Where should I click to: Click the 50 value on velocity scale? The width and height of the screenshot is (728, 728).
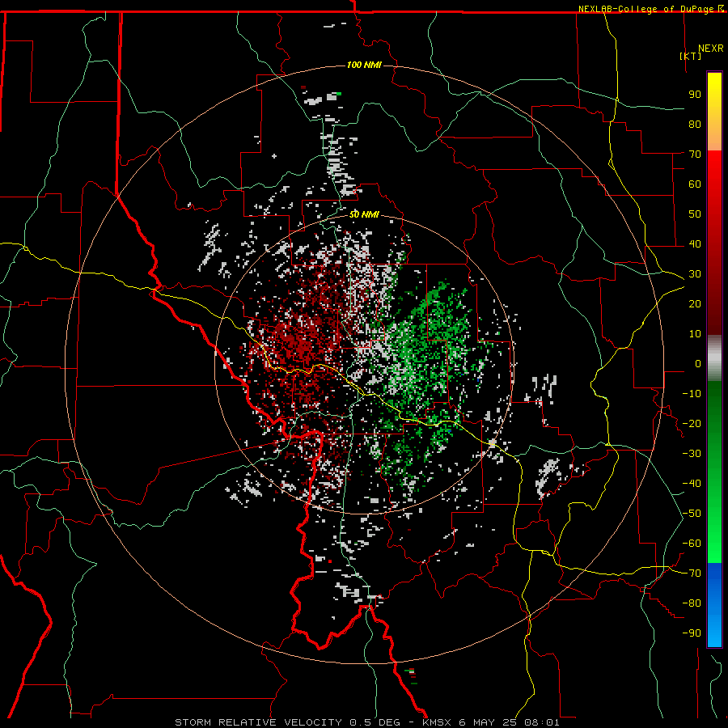click(x=695, y=214)
